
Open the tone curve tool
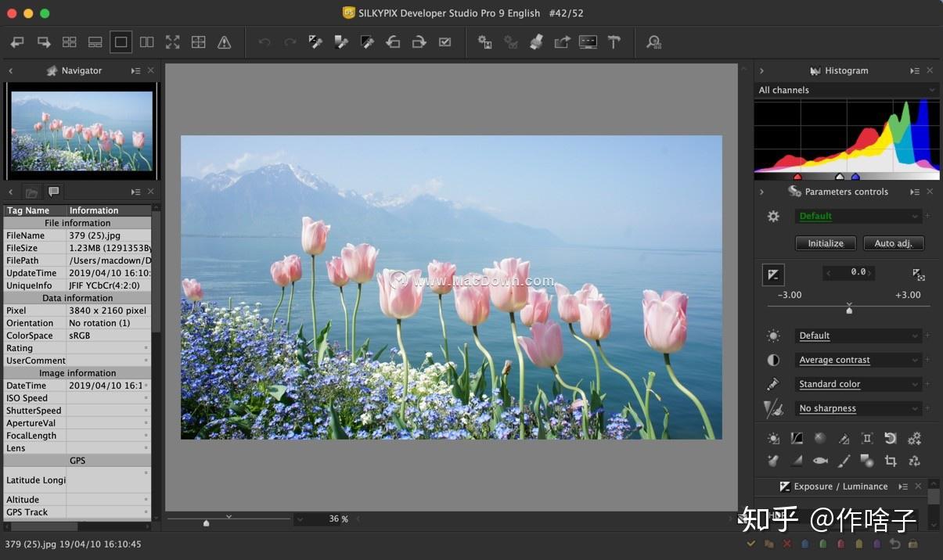[797, 438]
